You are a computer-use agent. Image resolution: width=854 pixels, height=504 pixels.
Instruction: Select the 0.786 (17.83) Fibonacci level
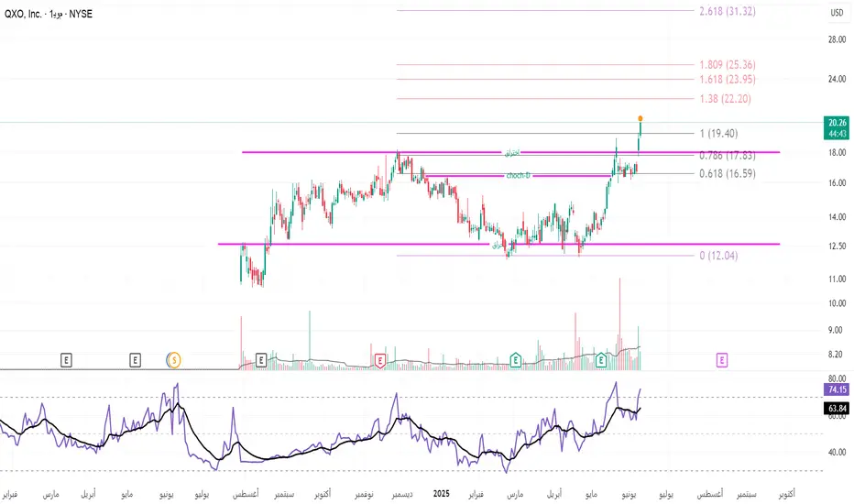click(x=728, y=156)
